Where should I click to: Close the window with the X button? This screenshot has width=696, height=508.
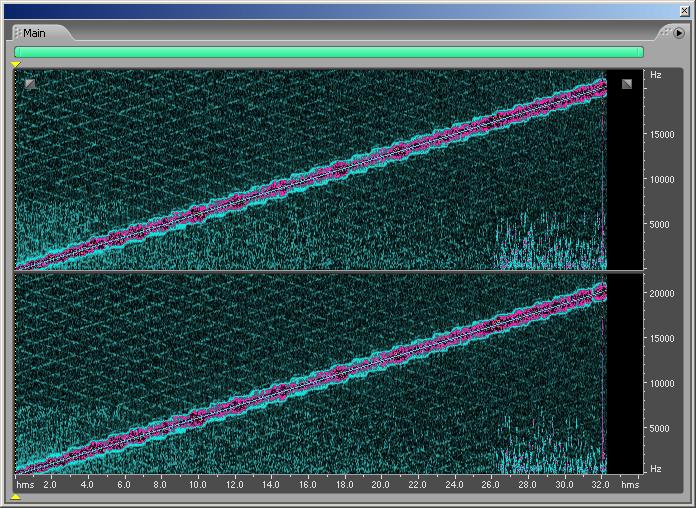tap(685, 12)
